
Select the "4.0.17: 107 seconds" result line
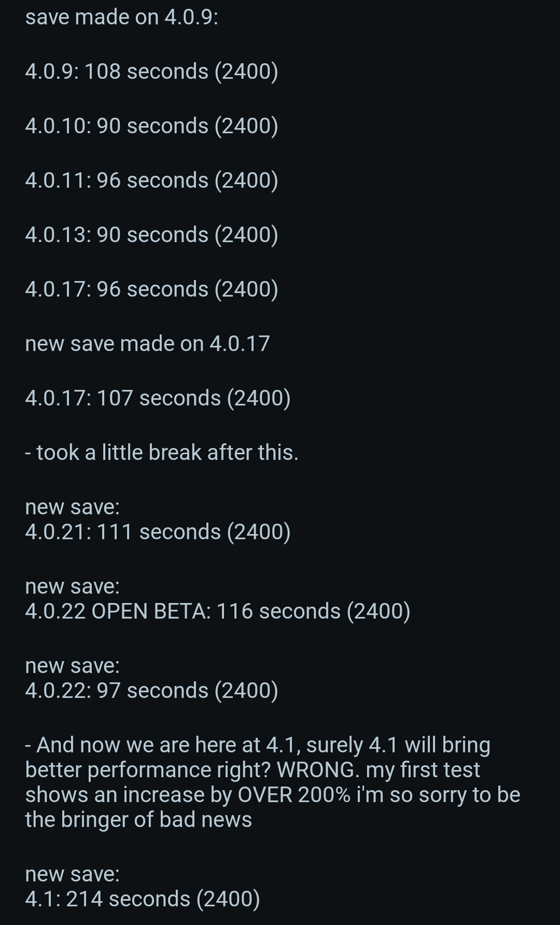click(x=158, y=398)
